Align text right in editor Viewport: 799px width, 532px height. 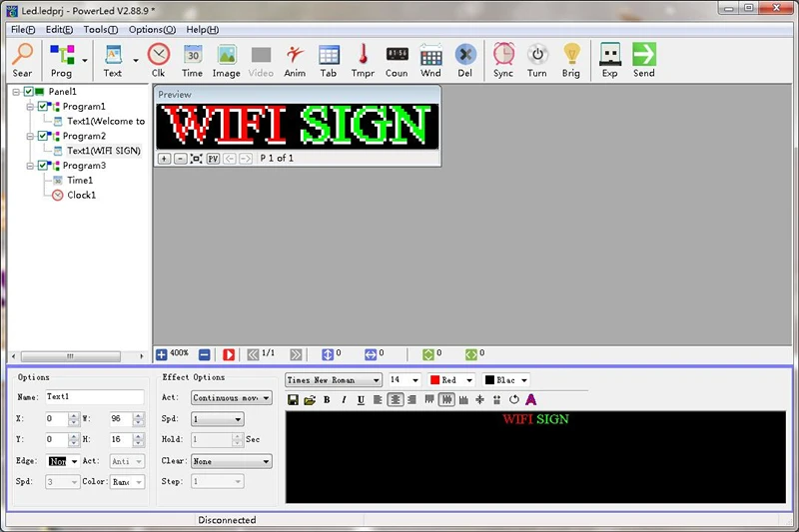pyautogui.click(x=411, y=400)
